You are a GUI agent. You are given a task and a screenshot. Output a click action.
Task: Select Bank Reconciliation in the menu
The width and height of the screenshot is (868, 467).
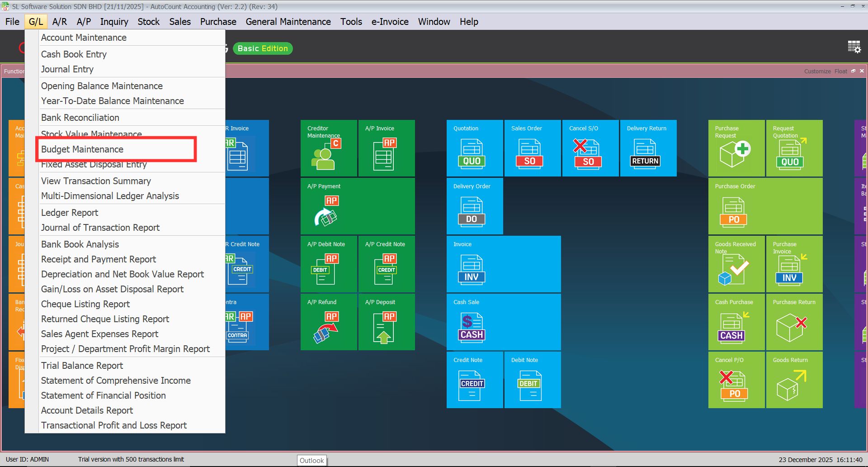80,118
